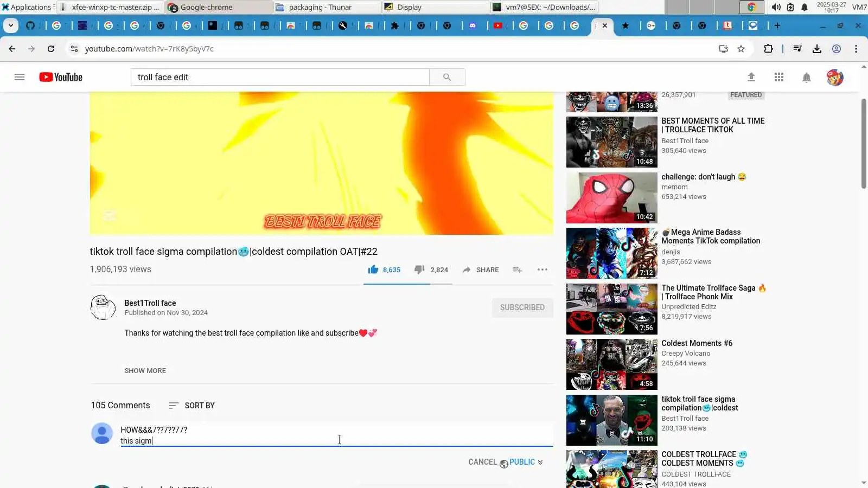The height and width of the screenshot is (488, 868).
Task: Open the SORT BY comments menu
Action: click(192, 406)
